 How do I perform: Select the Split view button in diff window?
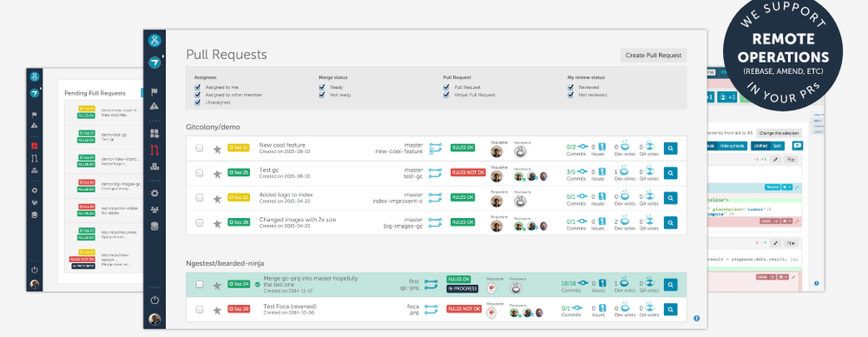click(778, 146)
